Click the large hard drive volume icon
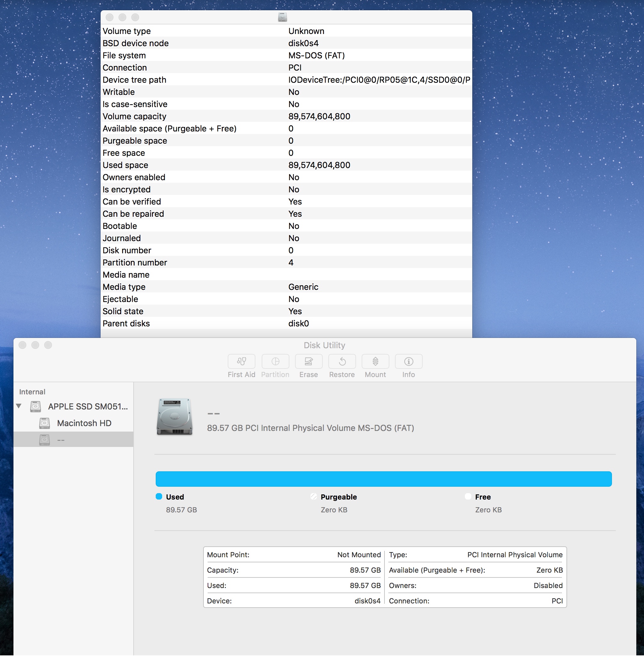 (174, 416)
